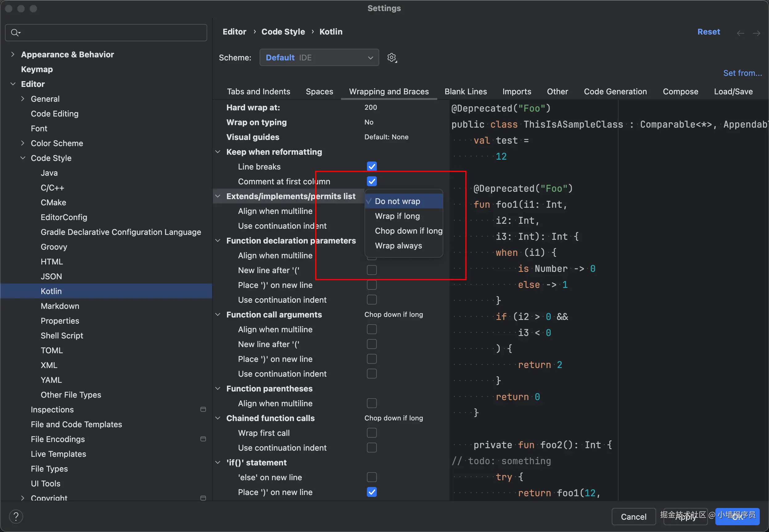Click the scheme settings gear icon

click(392, 58)
